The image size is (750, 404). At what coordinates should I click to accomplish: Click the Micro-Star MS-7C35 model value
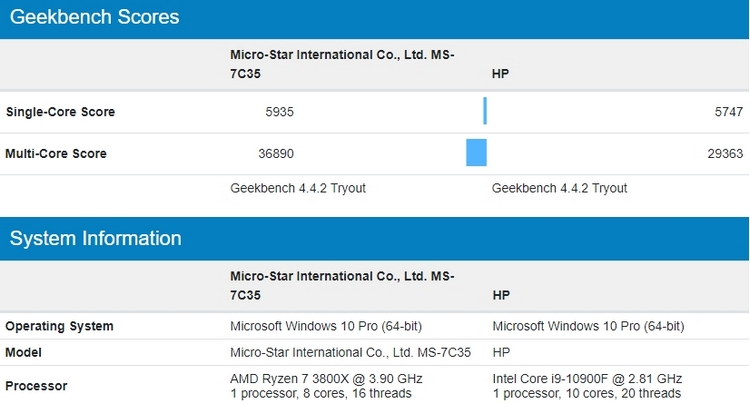(351, 352)
